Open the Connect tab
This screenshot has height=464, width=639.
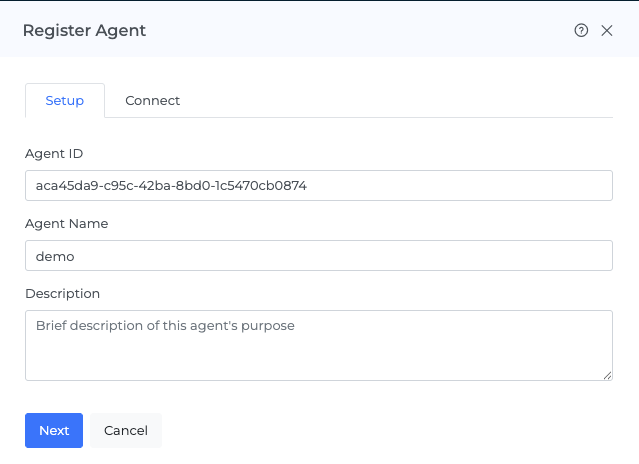[x=153, y=101]
